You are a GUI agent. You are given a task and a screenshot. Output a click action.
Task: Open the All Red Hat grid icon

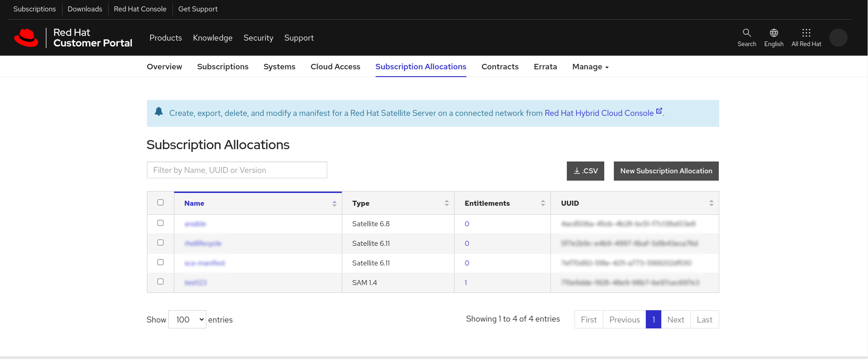[806, 33]
